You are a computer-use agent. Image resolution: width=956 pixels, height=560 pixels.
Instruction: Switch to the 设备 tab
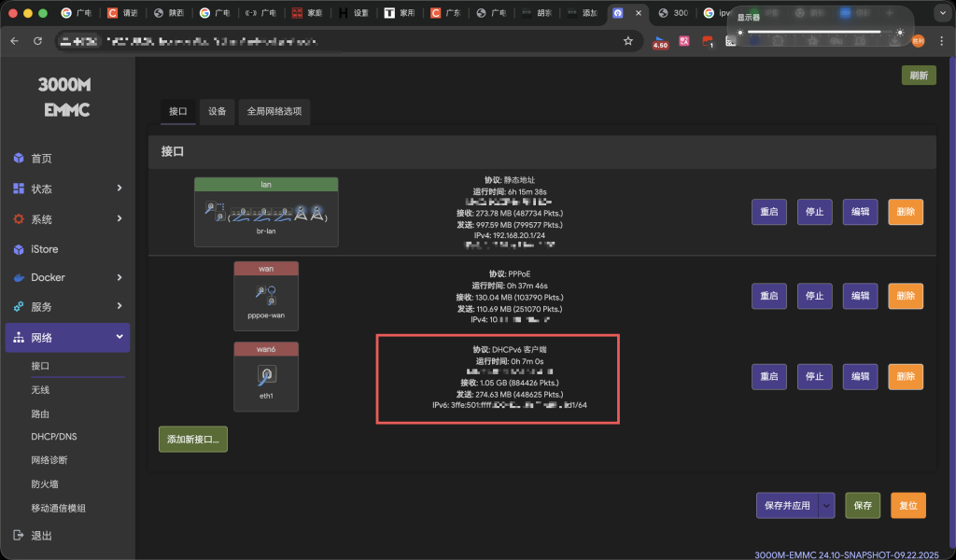click(218, 111)
